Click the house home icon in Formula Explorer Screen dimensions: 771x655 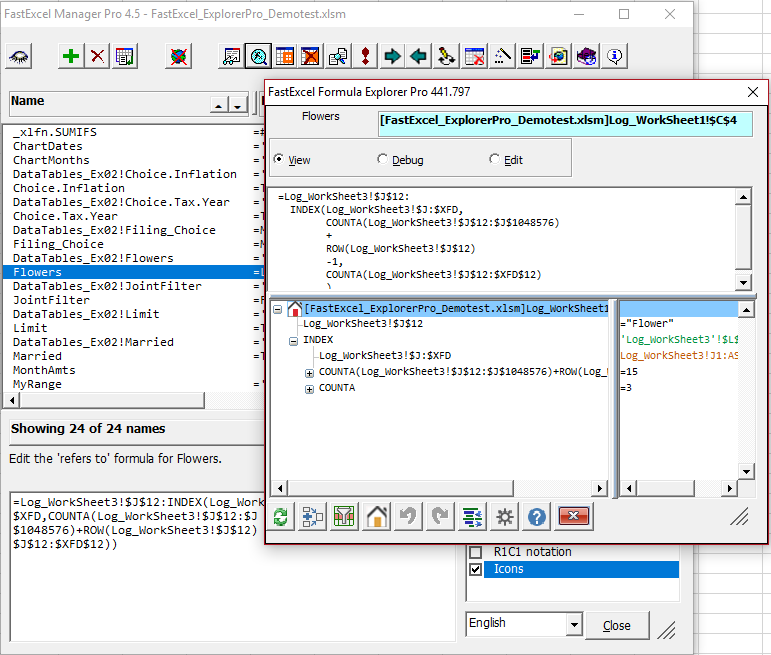(376, 517)
